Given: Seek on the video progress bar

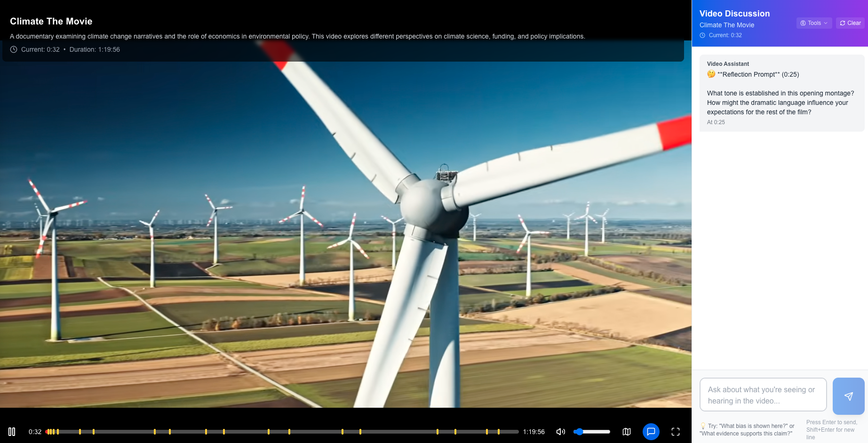Looking at the screenshot, I should tap(282, 432).
